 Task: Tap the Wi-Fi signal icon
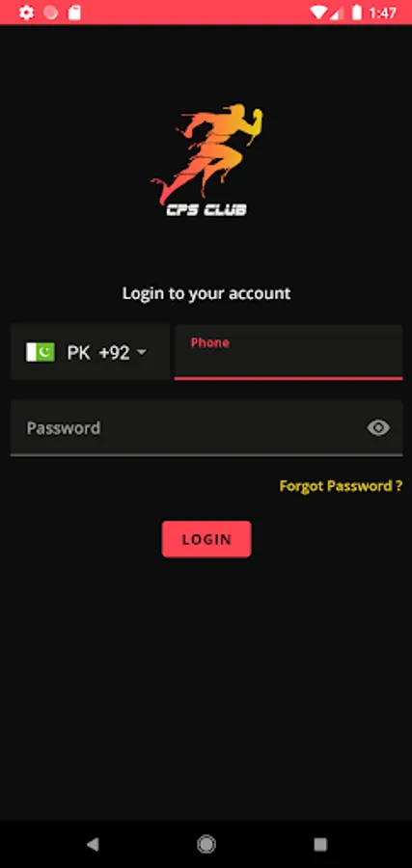point(317,13)
